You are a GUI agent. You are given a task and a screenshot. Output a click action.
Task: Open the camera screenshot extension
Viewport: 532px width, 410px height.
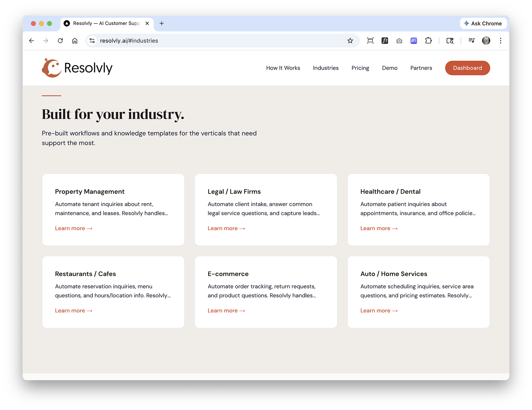(399, 41)
